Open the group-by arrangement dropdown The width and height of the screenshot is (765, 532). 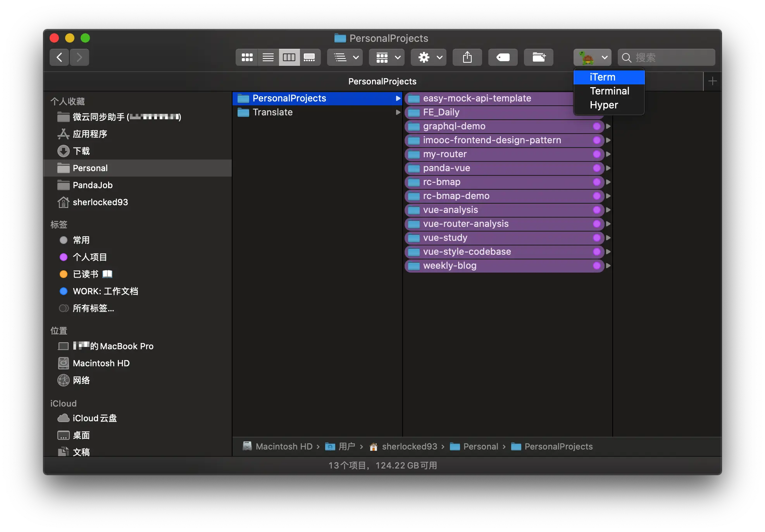tap(345, 57)
